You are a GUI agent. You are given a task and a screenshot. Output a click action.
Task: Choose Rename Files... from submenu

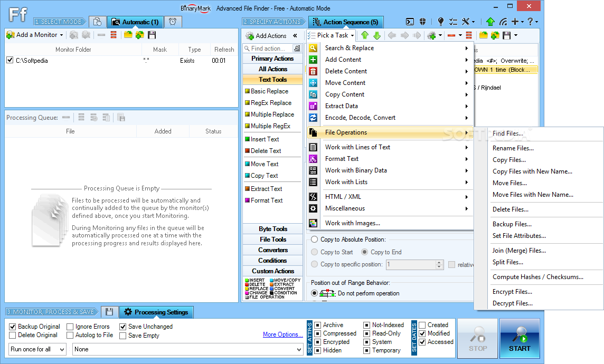pyautogui.click(x=513, y=148)
